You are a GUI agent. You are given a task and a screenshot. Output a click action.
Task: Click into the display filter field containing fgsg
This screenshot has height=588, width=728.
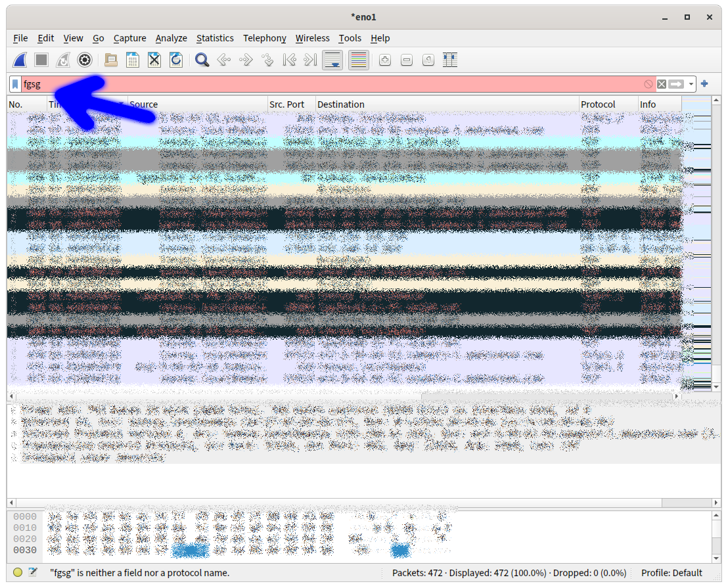click(x=332, y=84)
